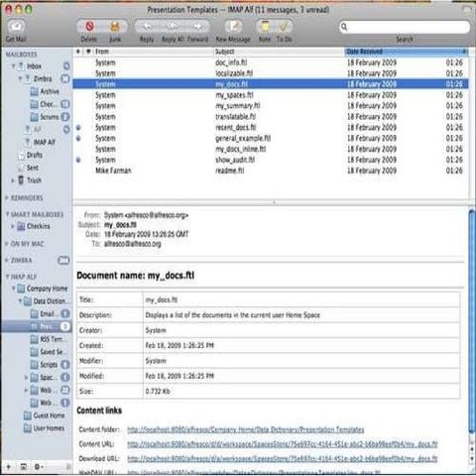476x476 pixels.
Task: Select the general_example.ftl message
Action: coord(271,138)
